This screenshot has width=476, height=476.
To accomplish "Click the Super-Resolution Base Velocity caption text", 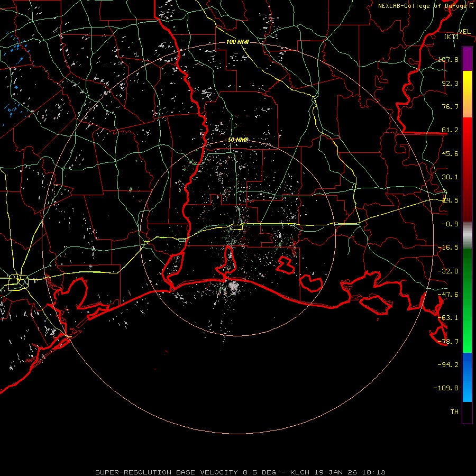I will [241, 472].
